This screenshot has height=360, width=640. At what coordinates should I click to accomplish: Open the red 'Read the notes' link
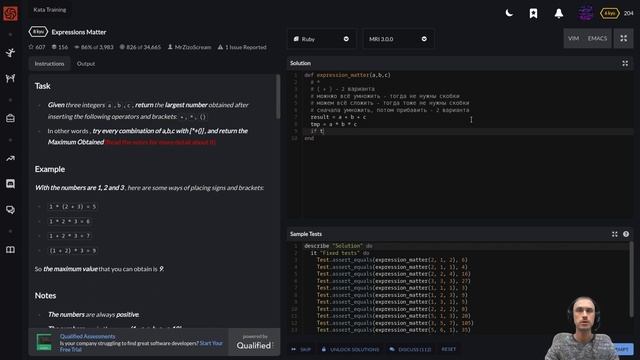(160, 142)
